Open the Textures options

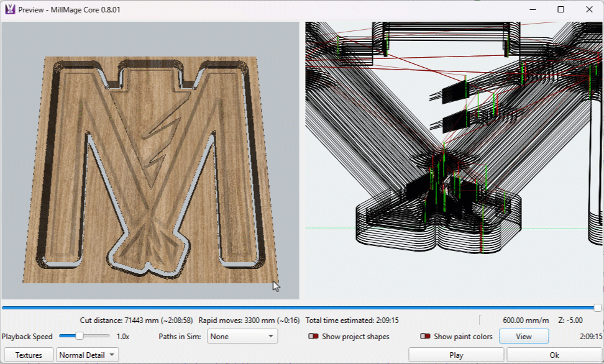[x=29, y=355]
